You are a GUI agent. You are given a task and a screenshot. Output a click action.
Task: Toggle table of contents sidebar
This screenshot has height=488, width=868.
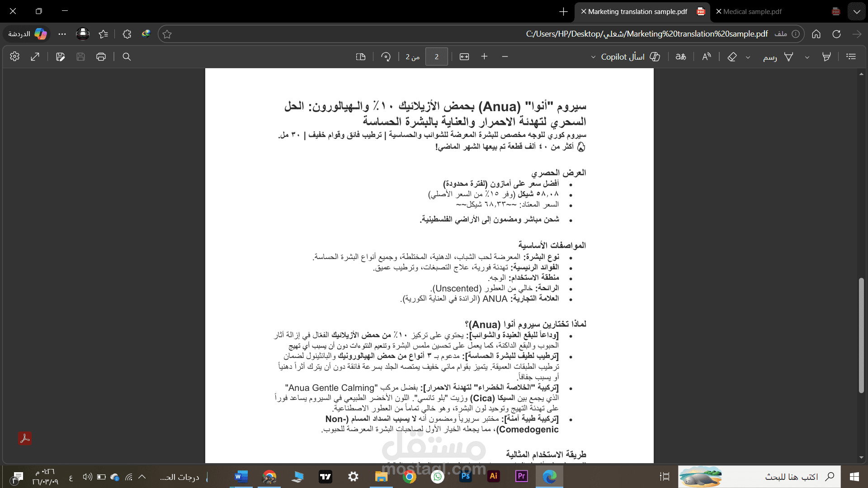coord(851,56)
